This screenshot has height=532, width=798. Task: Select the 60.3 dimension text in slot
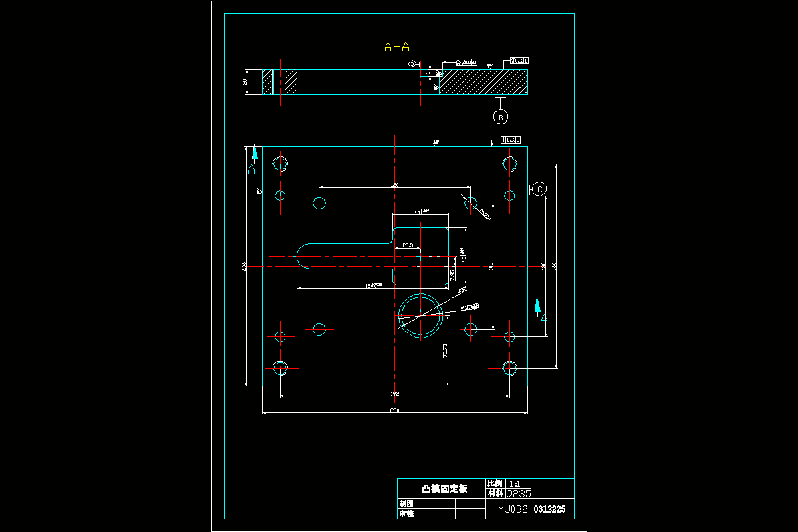(408, 245)
